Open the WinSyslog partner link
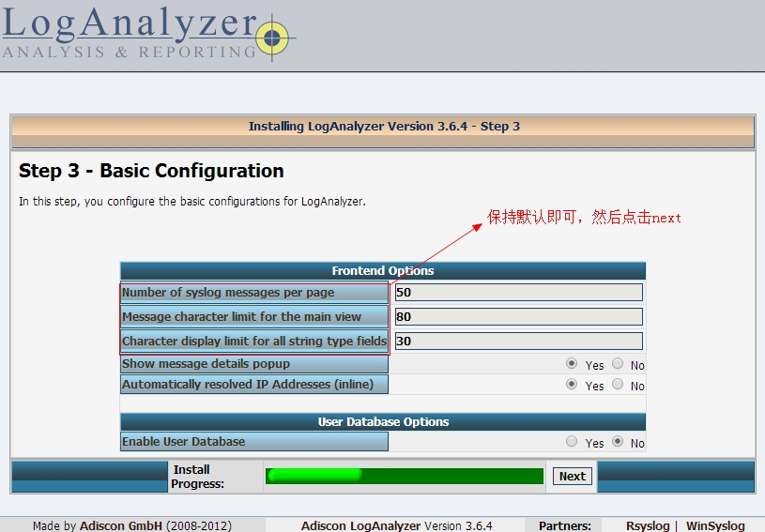765x532 pixels. 715,525
